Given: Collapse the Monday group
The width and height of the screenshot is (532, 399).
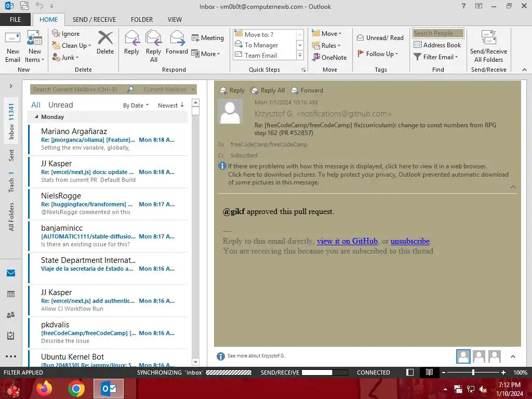Looking at the screenshot, I should tap(36, 117).
